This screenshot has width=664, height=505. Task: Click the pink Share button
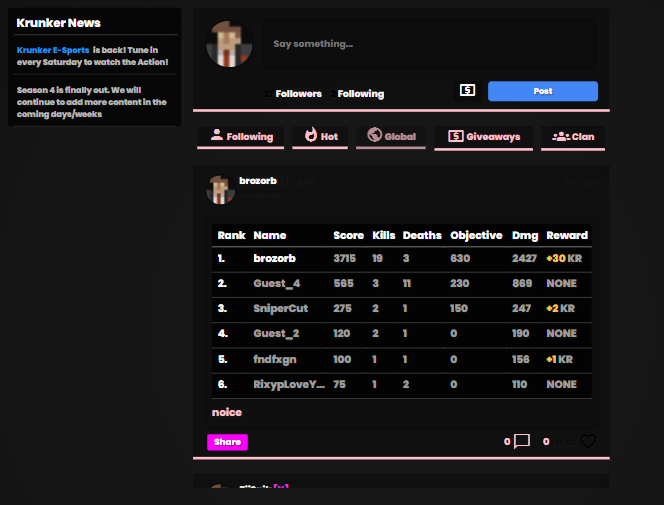tap(227, 442)
